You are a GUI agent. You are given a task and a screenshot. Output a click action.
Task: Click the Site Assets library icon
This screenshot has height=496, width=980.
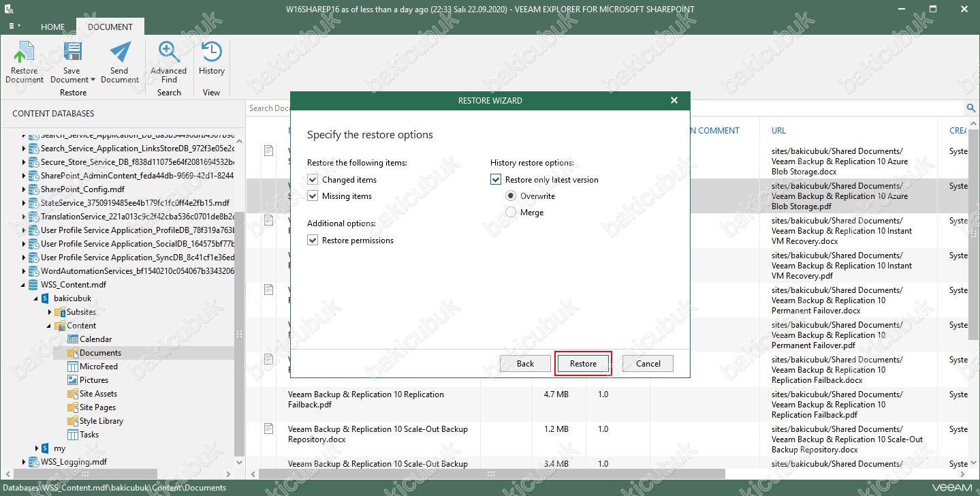coord(74,394)
